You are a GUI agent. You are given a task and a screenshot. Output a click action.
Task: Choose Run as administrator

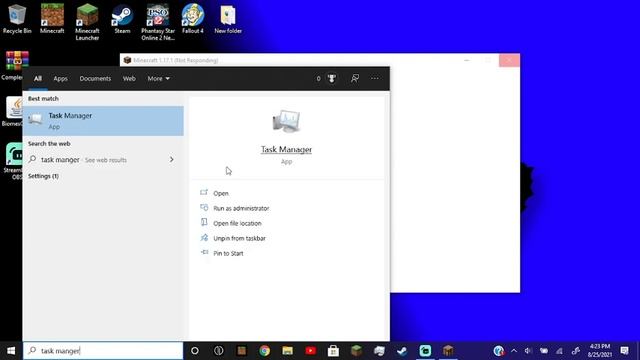241,208
